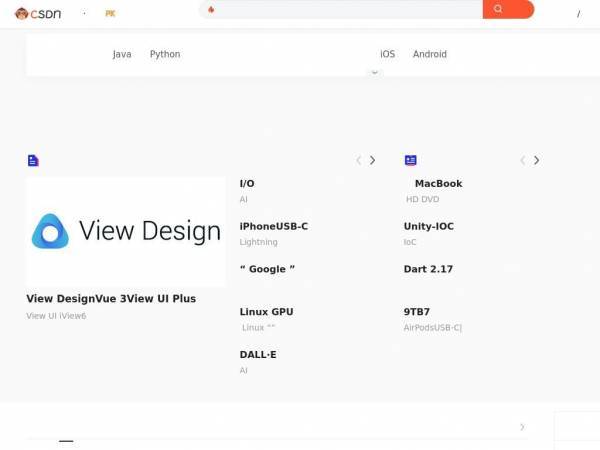This screenshot has width=600, height=450.
Task: Click the flame icon in the search bar
Action: (211, 10)
